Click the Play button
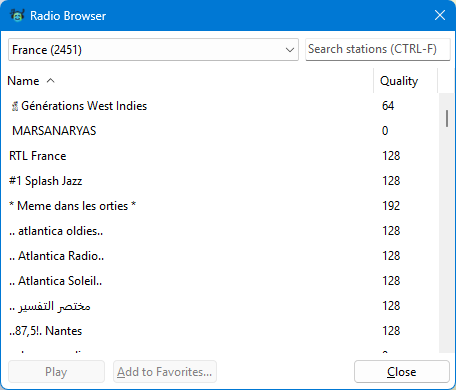The width and height of the screenshot is (456, 390). [56, 372]
